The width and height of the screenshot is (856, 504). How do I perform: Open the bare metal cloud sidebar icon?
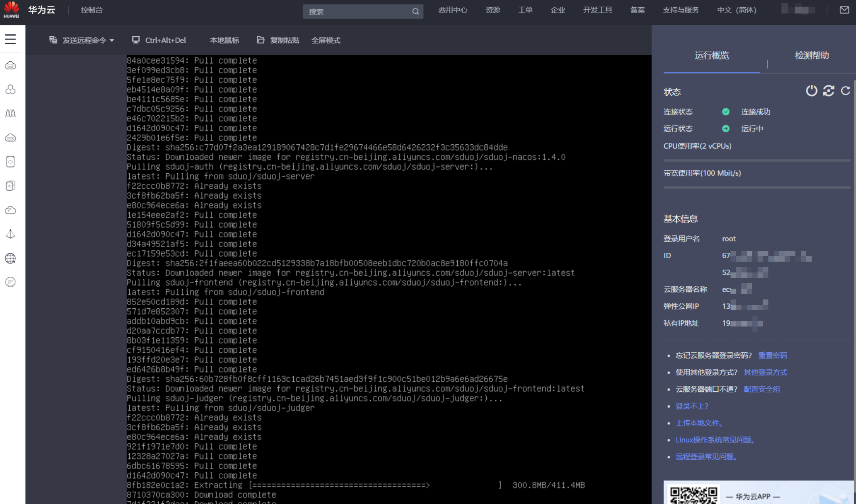point(10,138)
